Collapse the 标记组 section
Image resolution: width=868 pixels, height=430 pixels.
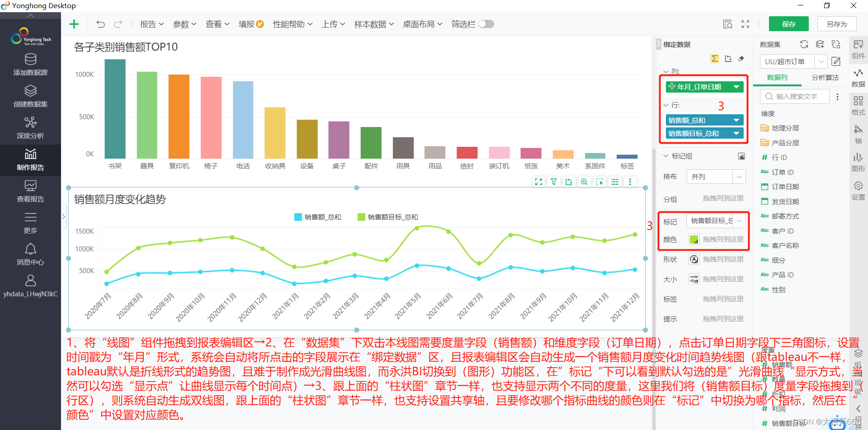(x=665, y=156)
